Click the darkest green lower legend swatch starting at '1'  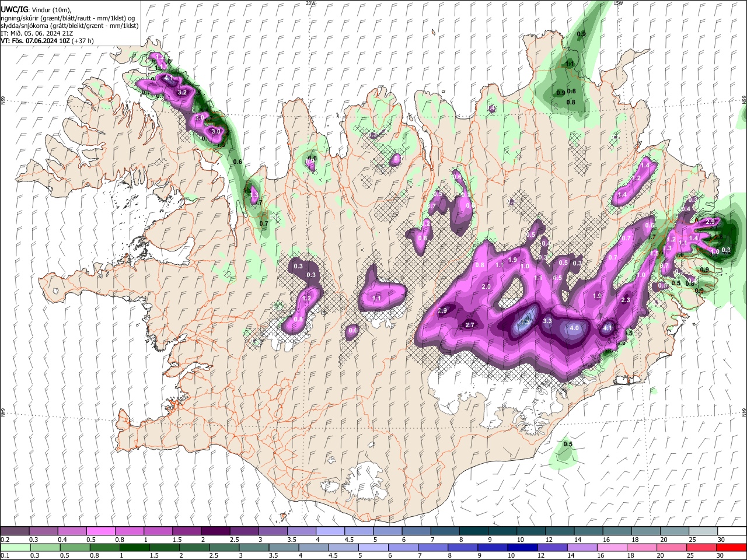[x=134, y=547]
